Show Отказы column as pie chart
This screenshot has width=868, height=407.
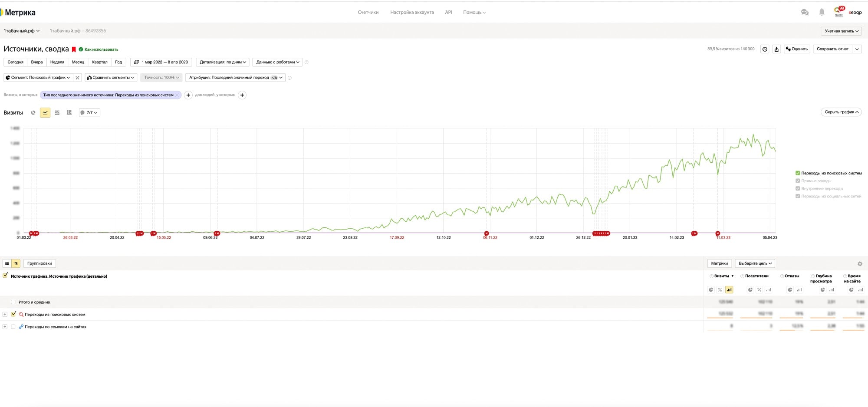pyautogui.click(x=790, y=290)
